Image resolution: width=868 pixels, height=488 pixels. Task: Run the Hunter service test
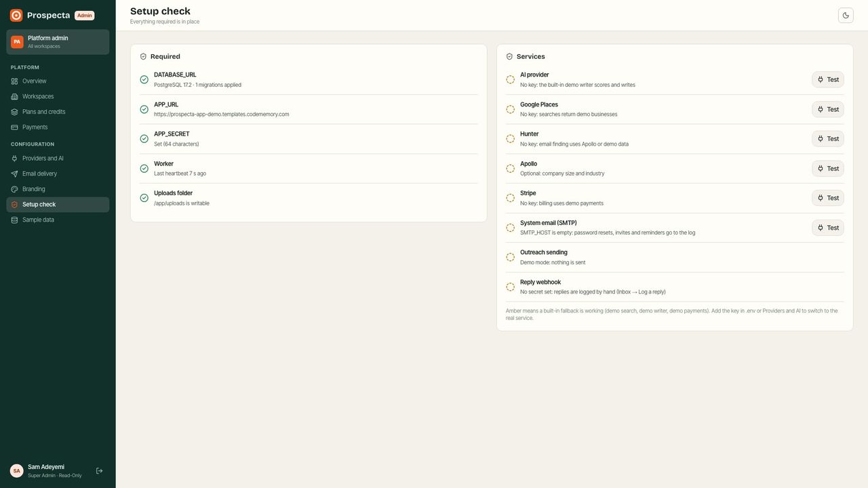(828, 139)
